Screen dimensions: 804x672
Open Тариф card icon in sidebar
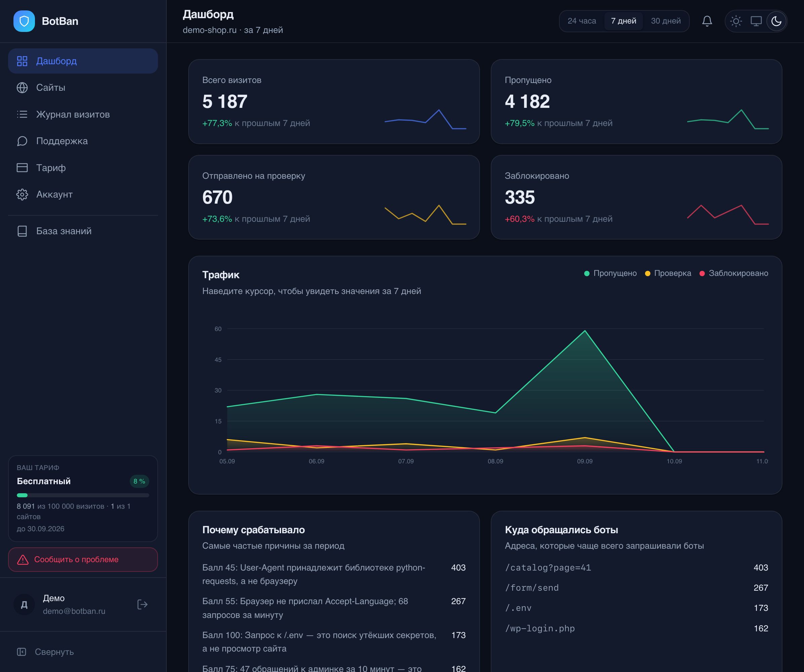pyautogui.click(x=22, y=168)
